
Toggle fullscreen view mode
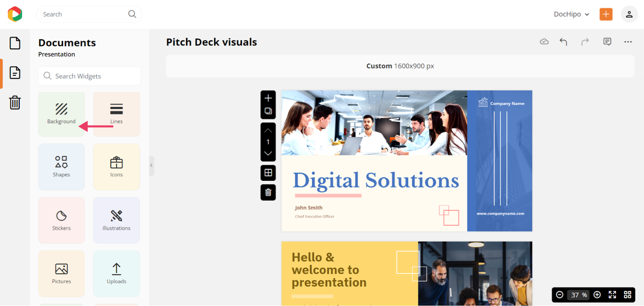click(612, 295)
